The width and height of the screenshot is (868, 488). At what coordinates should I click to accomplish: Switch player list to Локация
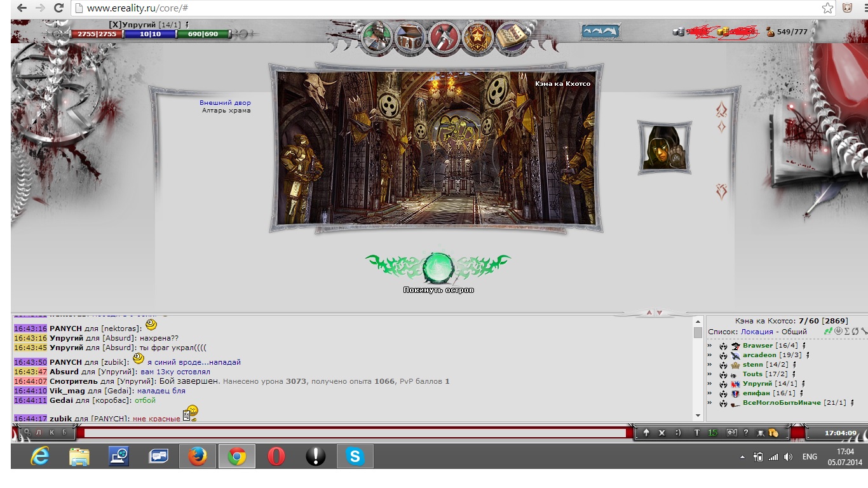tap(757, 331)
